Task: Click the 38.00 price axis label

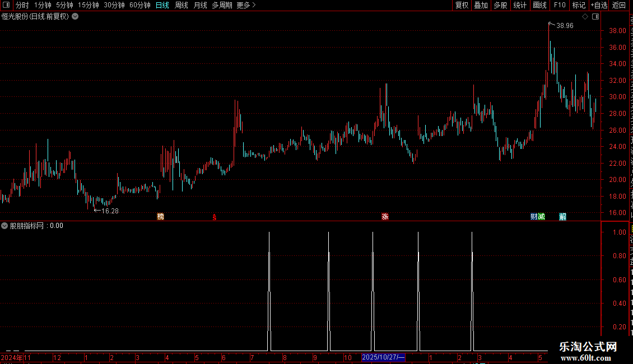Action: (618, 31)
